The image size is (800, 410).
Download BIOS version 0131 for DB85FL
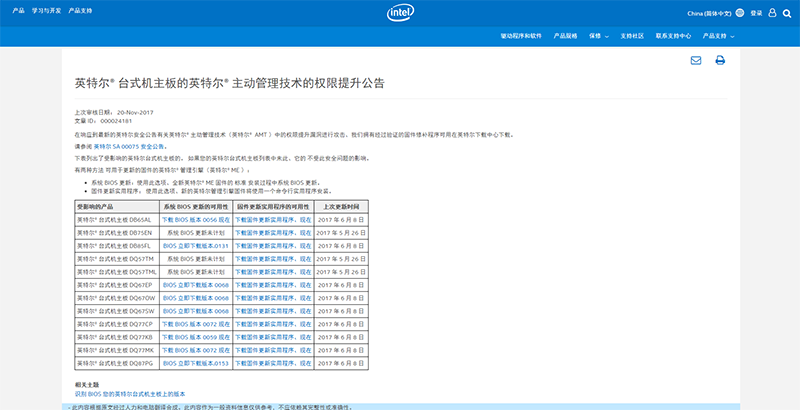196,246
